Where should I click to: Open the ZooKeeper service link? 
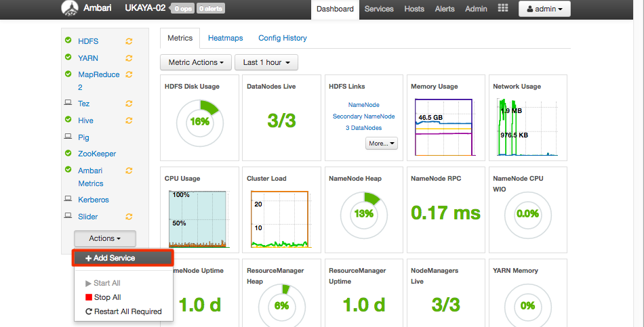click(x=98, y=154)
